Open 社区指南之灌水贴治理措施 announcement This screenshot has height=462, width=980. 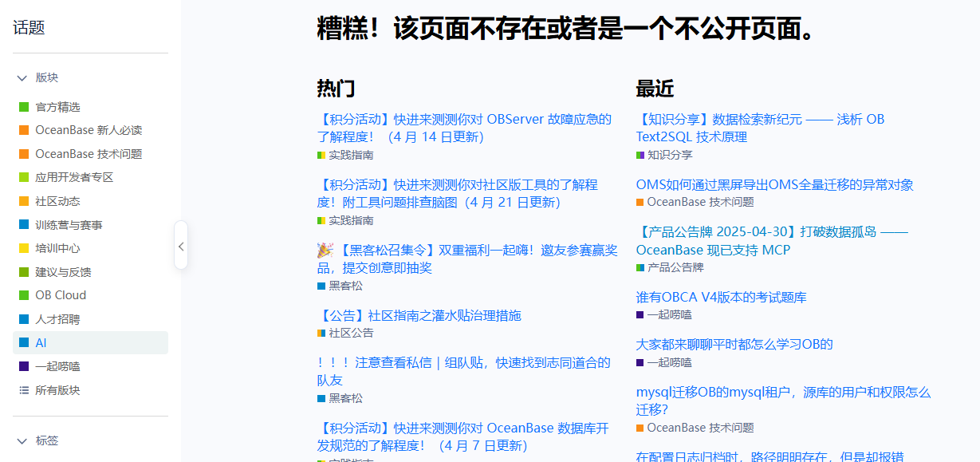click(x=419, y=315)
